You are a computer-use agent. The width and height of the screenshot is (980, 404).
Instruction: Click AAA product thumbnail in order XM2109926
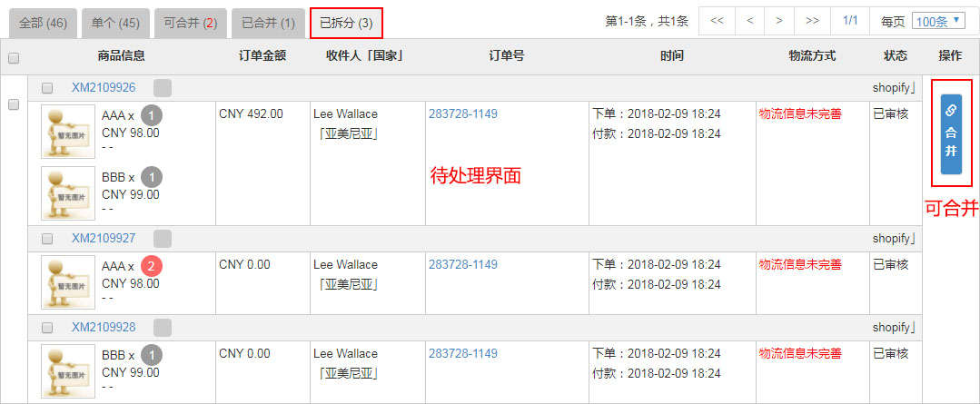pos(68,132)
